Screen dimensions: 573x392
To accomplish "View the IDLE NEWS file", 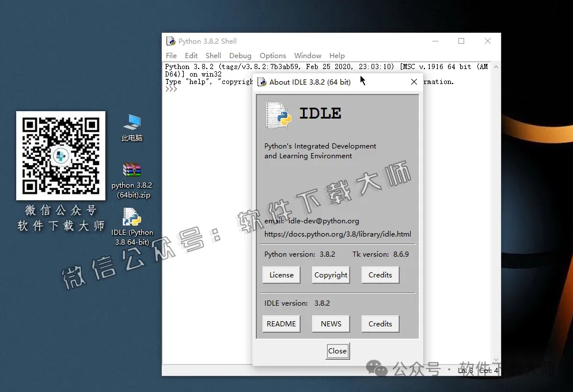I will pyautogui.click(x=331, y=324).
